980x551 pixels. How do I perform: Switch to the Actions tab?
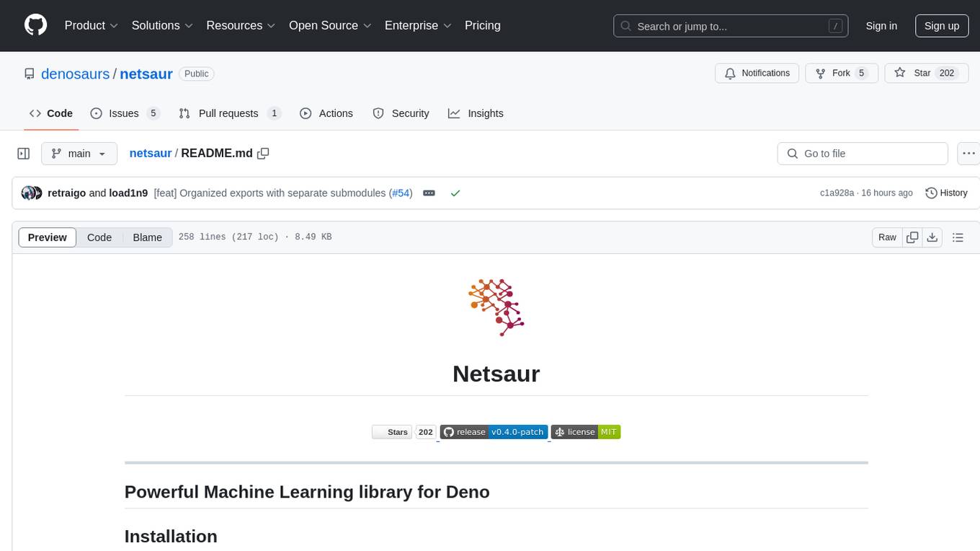coord(326,113)
